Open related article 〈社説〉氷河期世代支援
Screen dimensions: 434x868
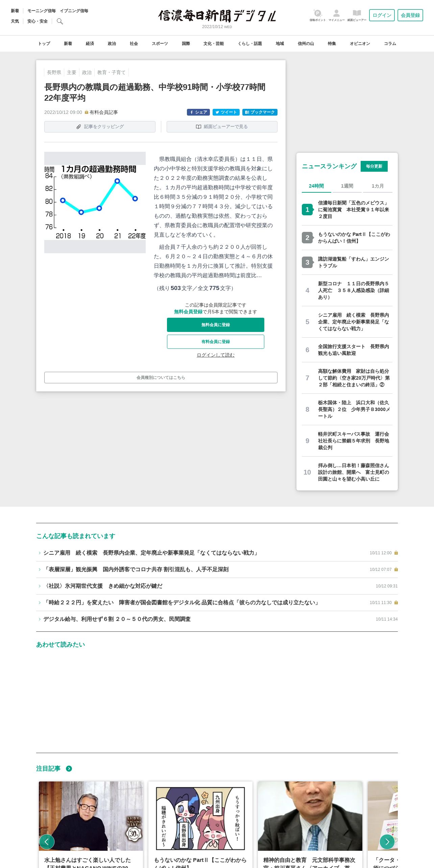point(103,586)
